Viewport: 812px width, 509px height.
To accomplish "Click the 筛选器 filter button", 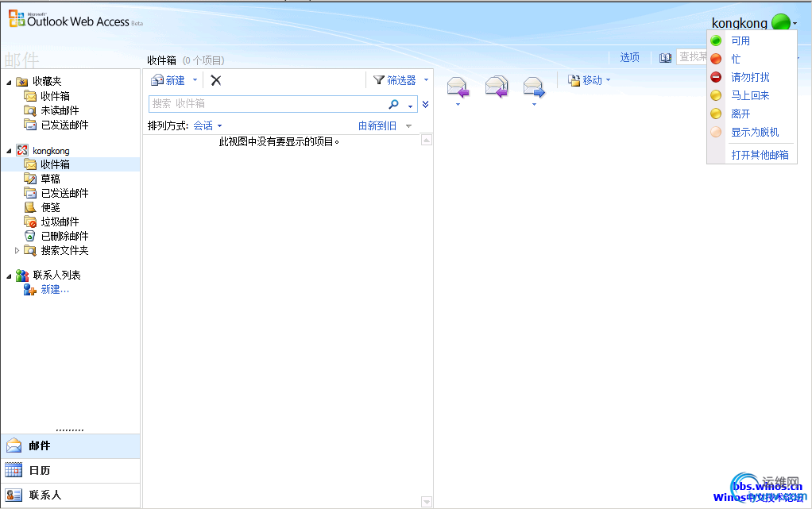I will tap(395, 80).
